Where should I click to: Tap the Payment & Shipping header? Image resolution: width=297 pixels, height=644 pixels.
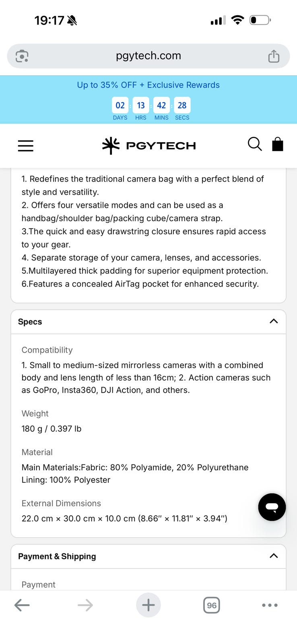pos(148,556)
